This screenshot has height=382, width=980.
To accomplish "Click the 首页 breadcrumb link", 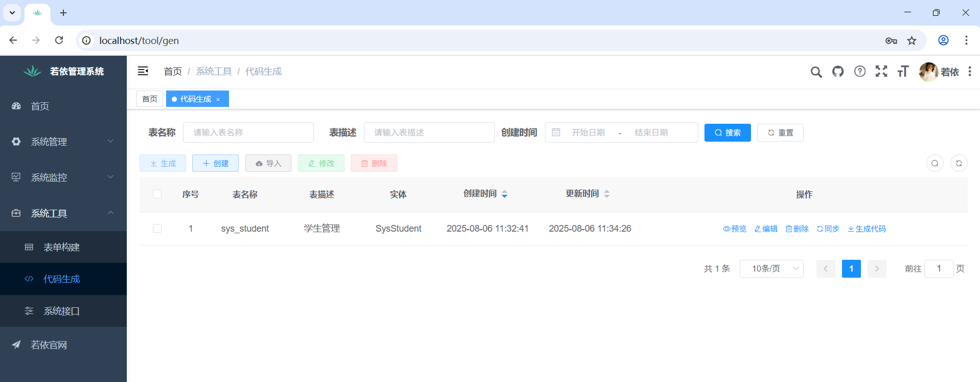I will 173,72.
